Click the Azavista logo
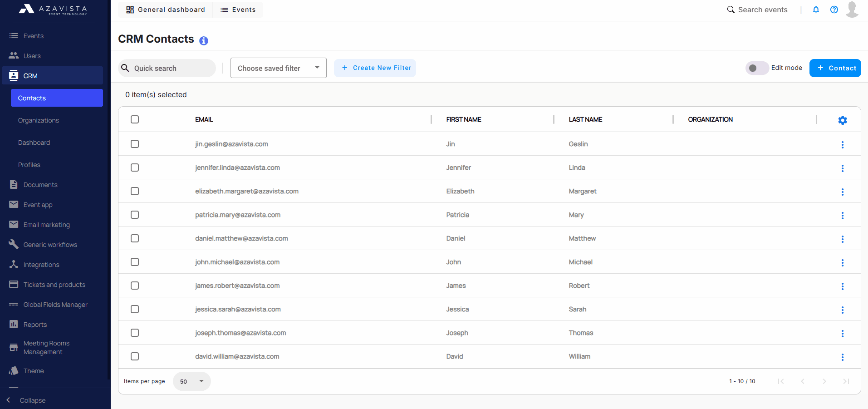This screenshot has height=409, width=868. pyautogui.click(x=53, y=10)
